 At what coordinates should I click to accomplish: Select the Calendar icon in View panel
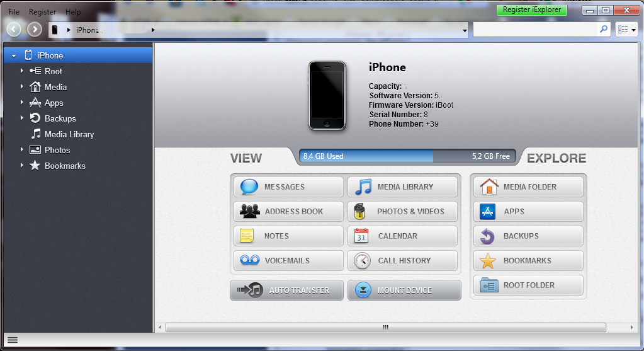(361, 236)
